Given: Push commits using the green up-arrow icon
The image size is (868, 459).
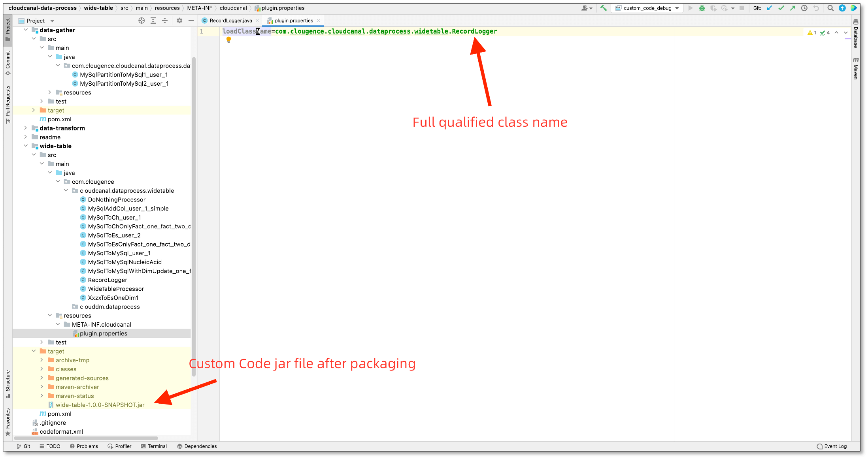Looking at the screenshot, I should click(x=793, y=8).
